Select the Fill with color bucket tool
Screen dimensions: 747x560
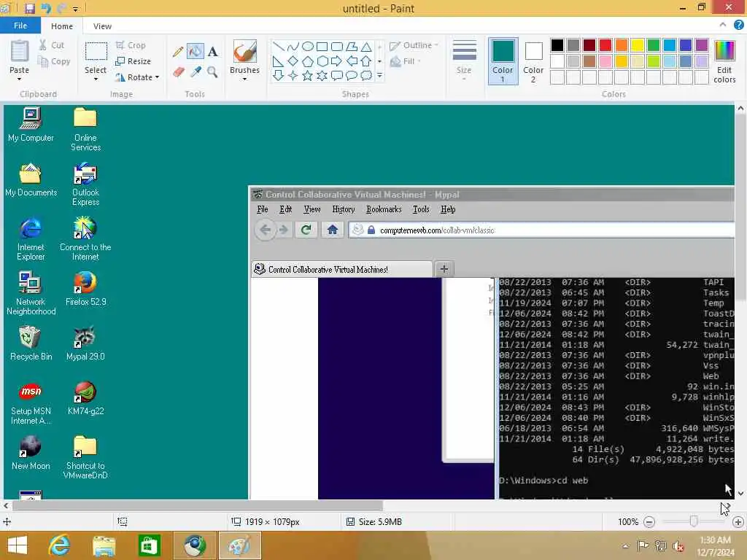click(196, 52)
